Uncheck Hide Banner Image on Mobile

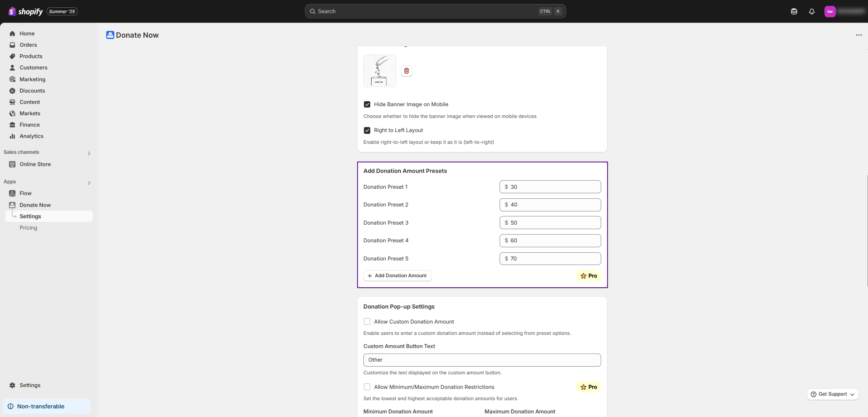pos(367,104)
